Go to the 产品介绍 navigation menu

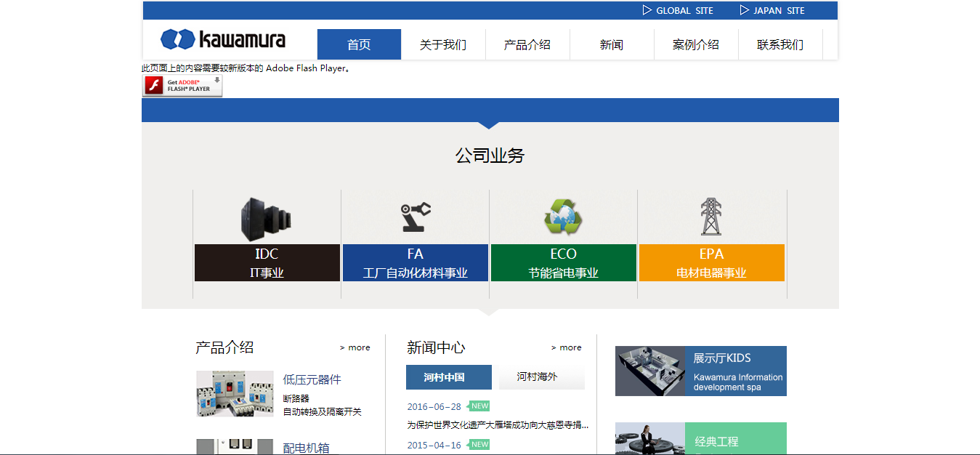point(527,44)
